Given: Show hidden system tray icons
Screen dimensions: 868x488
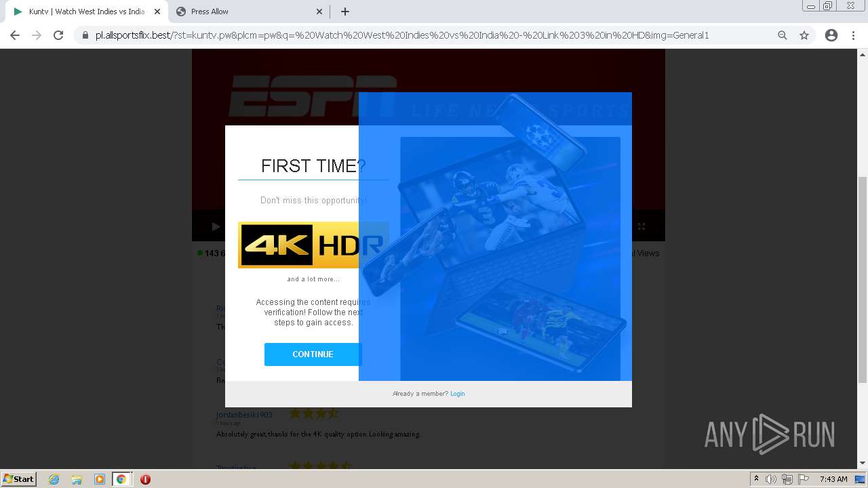Looking at the screenshot, I should 756,479.
